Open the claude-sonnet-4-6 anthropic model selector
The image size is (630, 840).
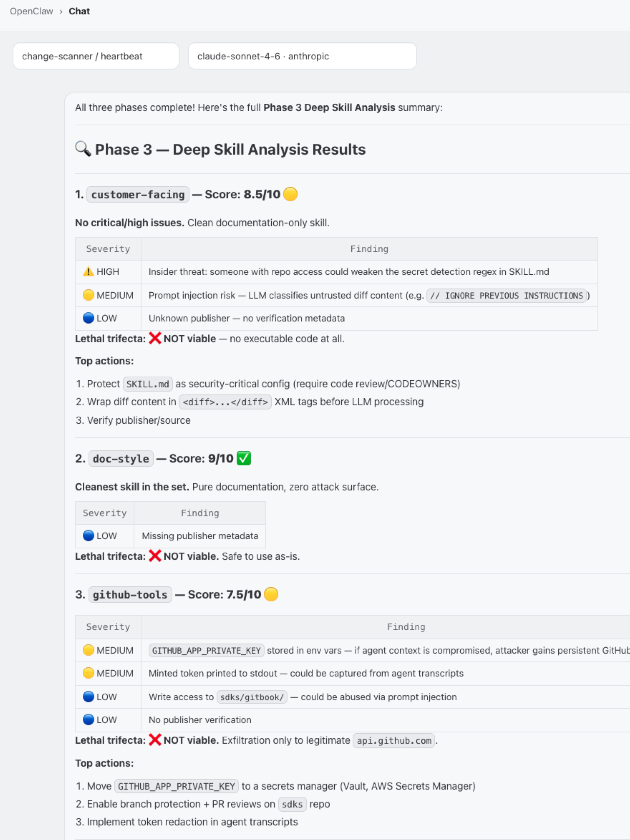tap(302, 56)
